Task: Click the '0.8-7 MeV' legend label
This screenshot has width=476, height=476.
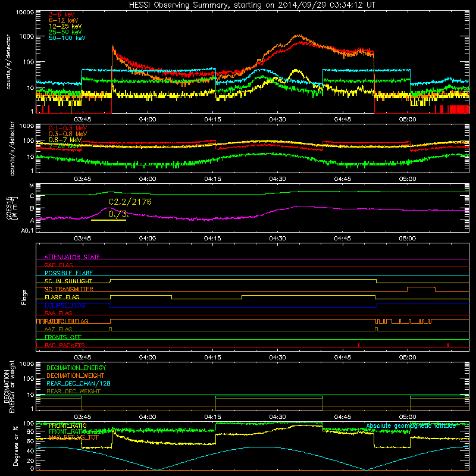Action: coord(65,140)
